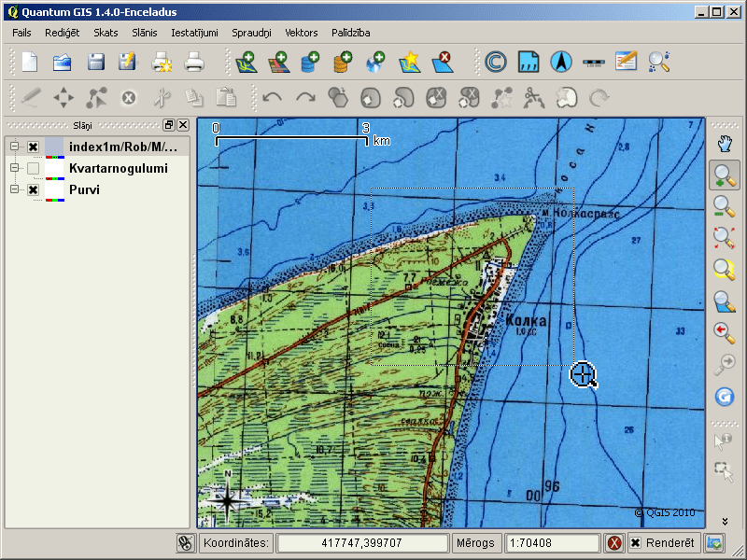
Task: Open north arrow plugin
Action: click(x=561, y=62)
